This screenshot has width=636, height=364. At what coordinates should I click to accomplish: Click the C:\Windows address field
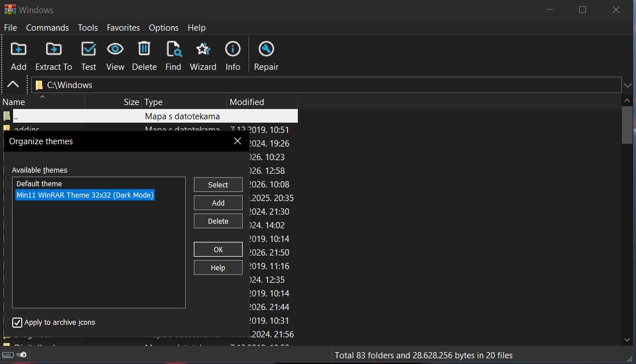point(326,85)
